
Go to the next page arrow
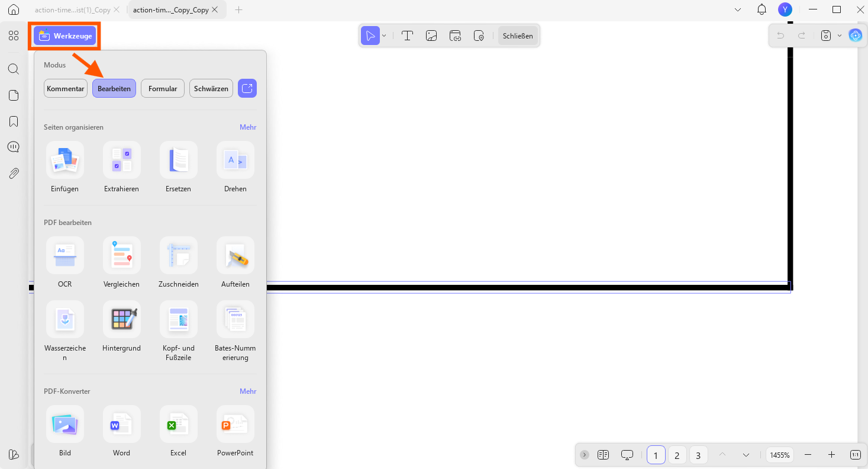coord(746,455)
